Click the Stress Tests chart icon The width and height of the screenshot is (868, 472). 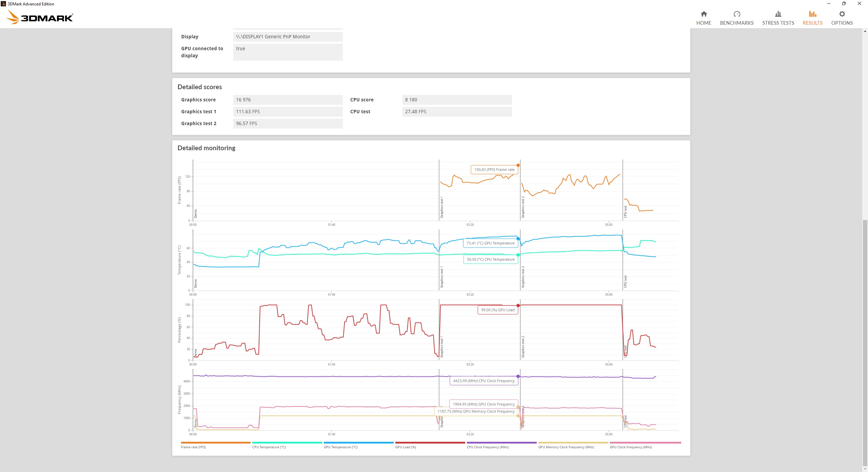778,14
